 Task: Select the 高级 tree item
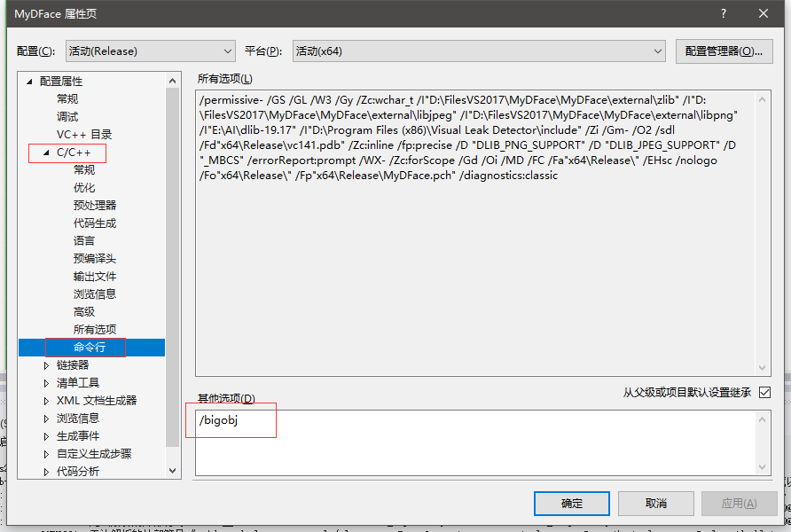[x=83, y=311]
